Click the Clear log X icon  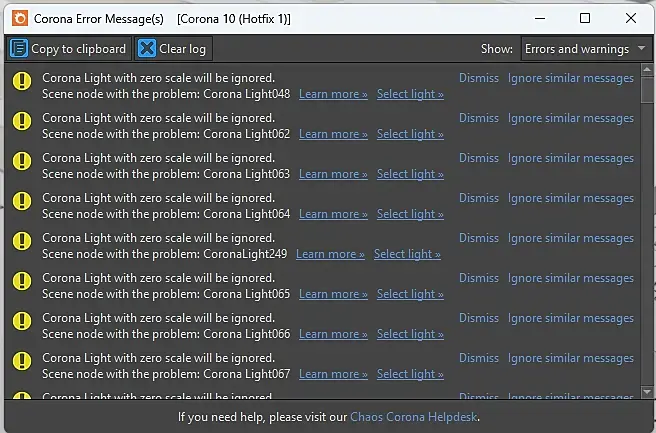click(x=147, y=48)
